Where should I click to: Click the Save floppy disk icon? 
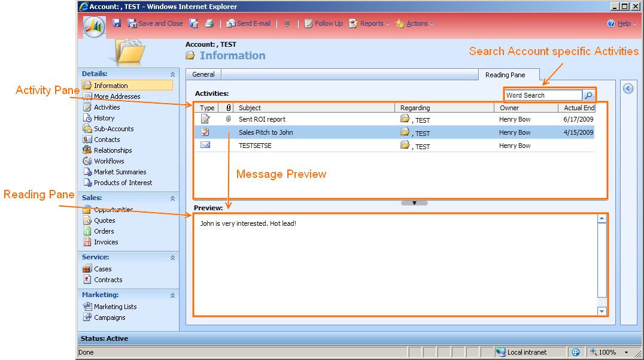pyautogui.click(x=117, y=23)
